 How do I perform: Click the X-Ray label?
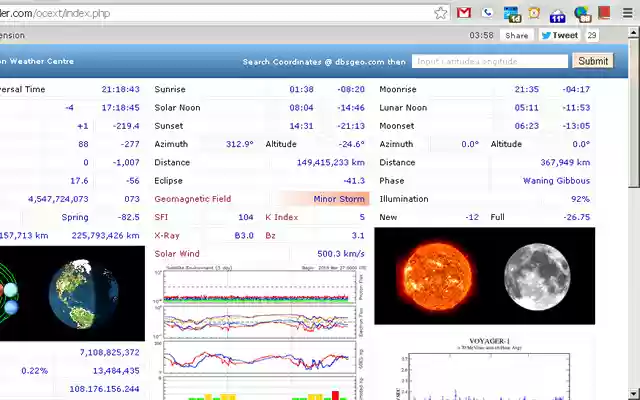coord(167,236)
